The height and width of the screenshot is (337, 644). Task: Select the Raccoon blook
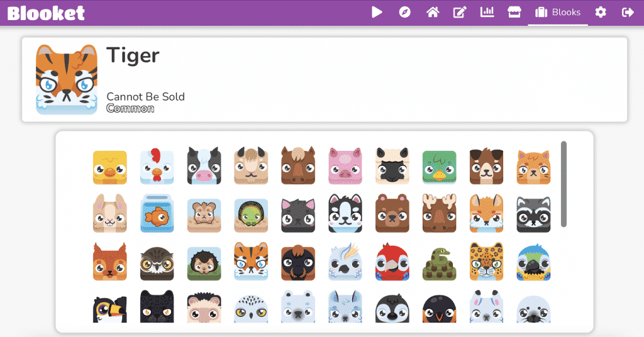click(x=533, y=214)
